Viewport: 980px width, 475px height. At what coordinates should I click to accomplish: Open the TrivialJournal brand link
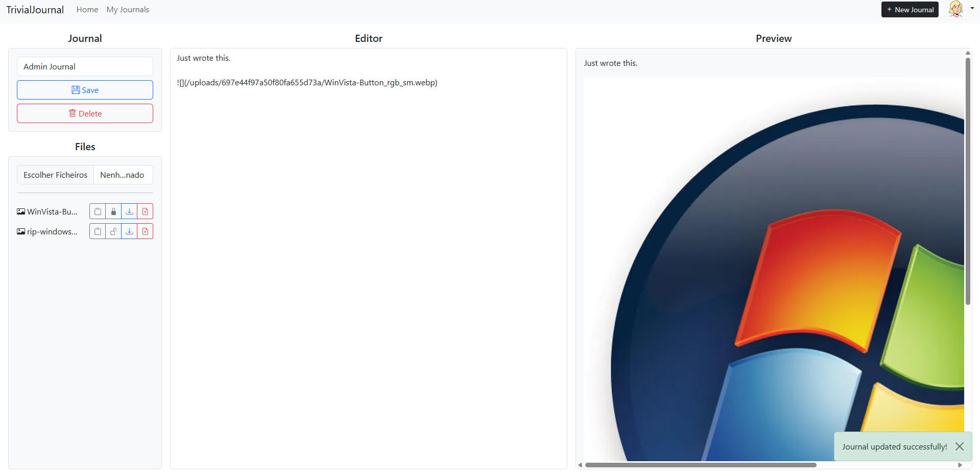click(x=35, y=10)
